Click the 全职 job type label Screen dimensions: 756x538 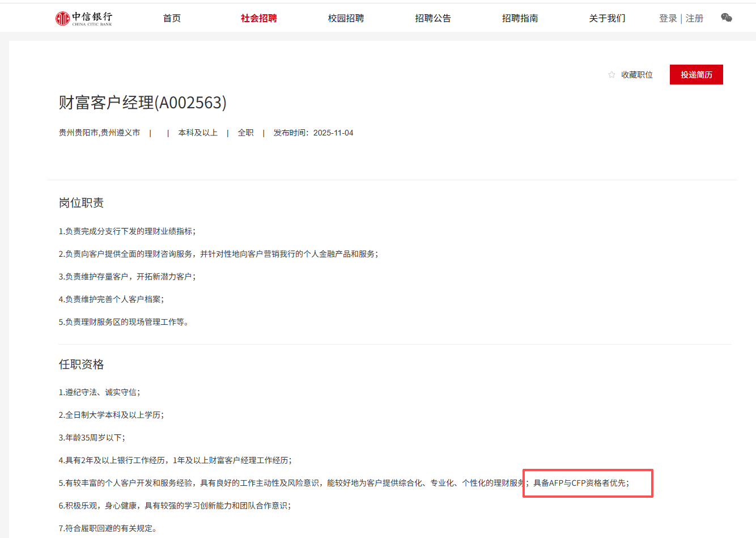[x=245, y=133]
